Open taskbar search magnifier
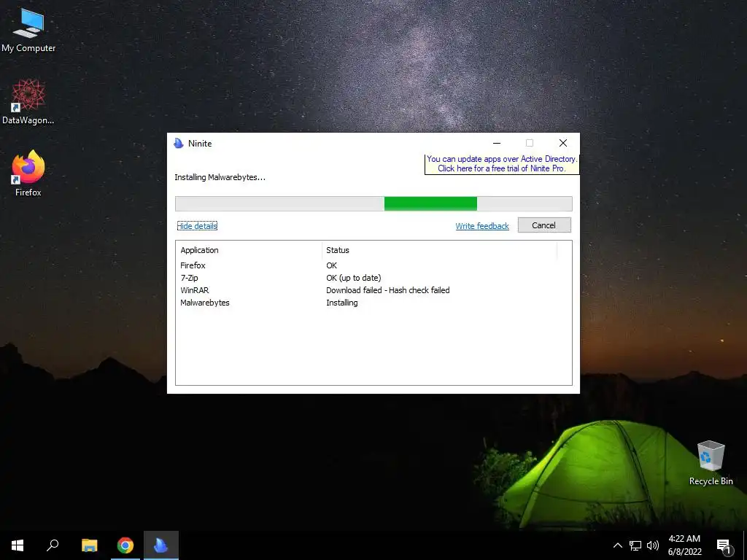Screen dimensions: 747x560 click(53, 545)
